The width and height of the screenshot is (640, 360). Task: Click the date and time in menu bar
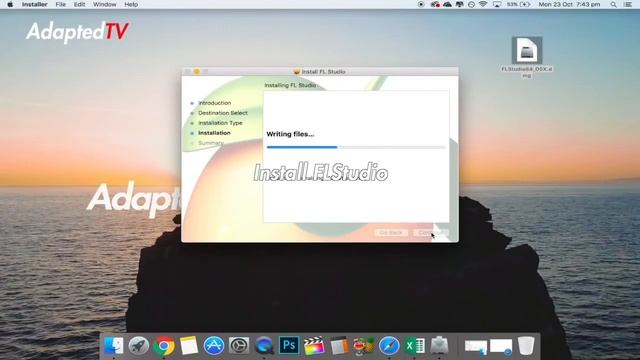(x=569, y=4)
